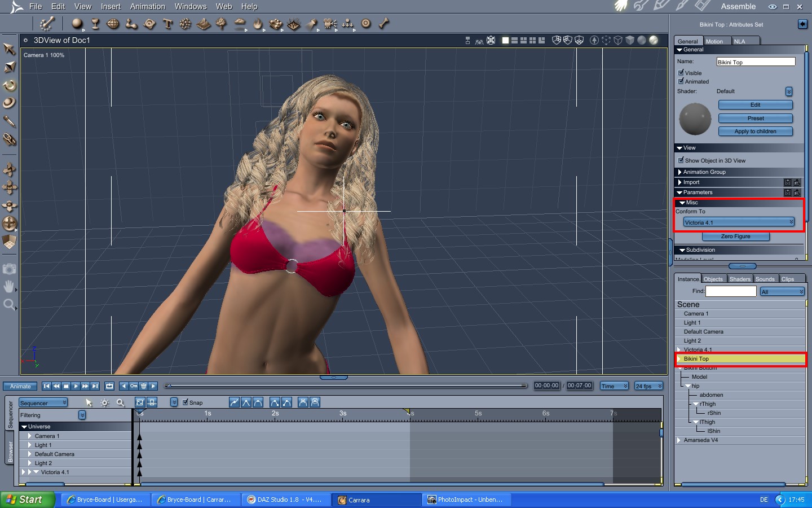Click the tree/plant insert icon
The image size is (812, 508).
pos(222,24)
